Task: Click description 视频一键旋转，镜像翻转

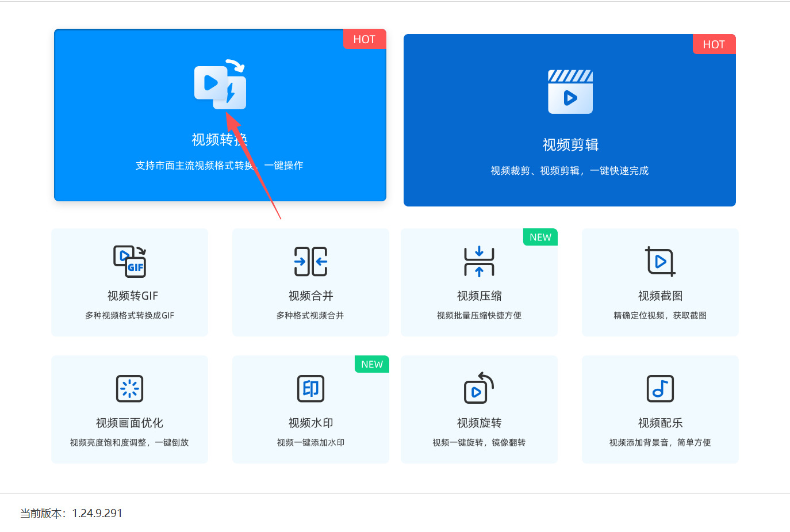Action: point(479,442)
